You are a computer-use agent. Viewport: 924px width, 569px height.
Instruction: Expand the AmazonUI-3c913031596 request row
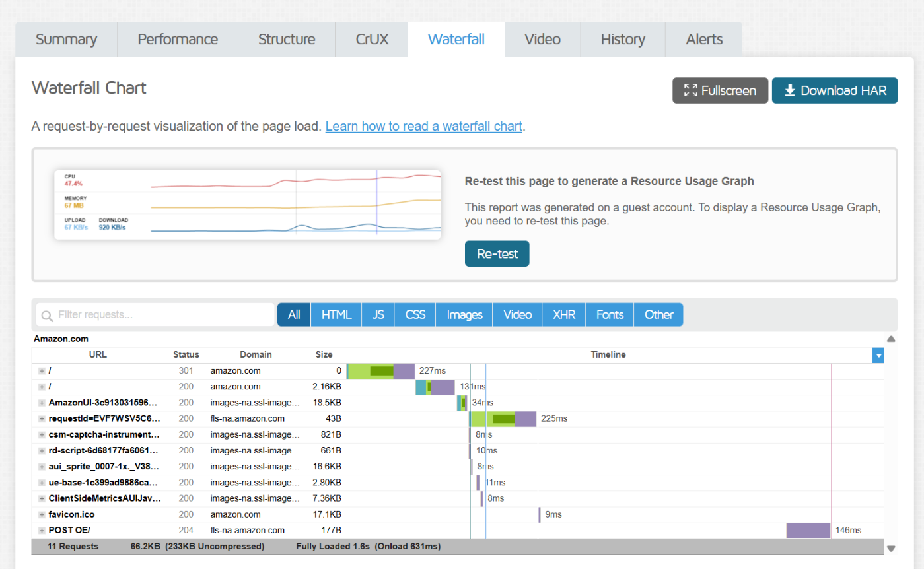(x=42, y=403)
